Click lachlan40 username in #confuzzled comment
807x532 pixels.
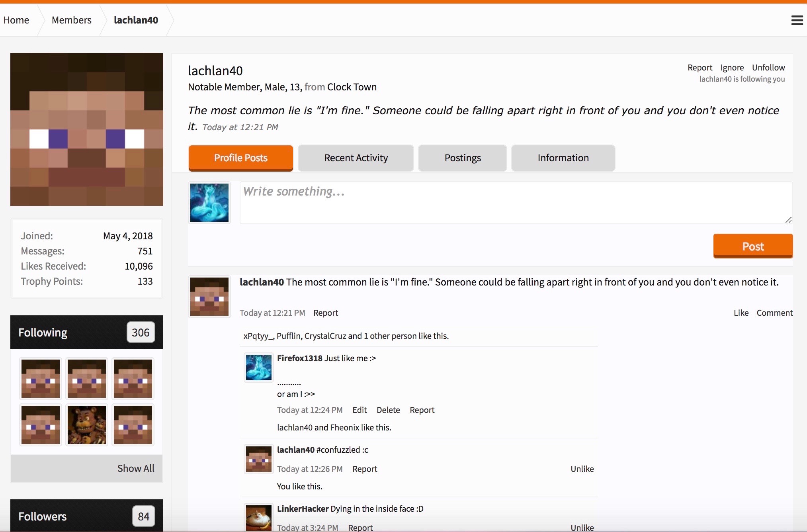click(296, 450)
